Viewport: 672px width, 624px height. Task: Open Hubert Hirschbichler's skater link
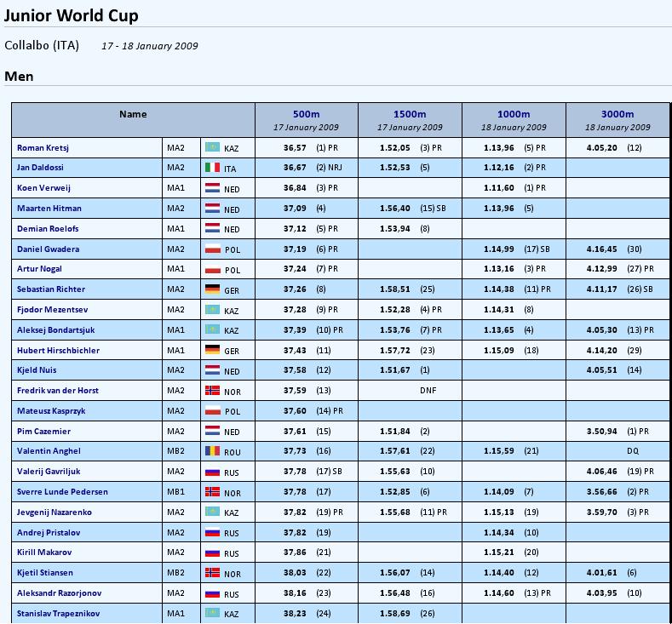click(58, 351)
